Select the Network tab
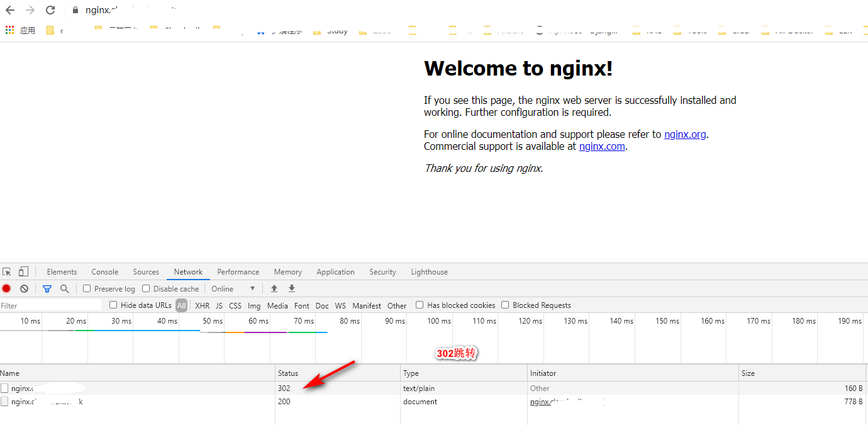Screen dimensions: 868x425 (x=188, y=272)
